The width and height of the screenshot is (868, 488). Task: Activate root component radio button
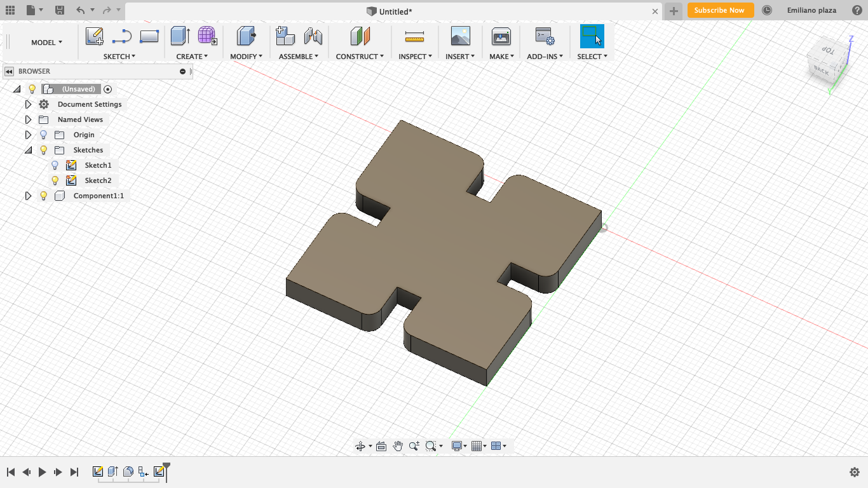pyautogui.click(x=107, y=89)
